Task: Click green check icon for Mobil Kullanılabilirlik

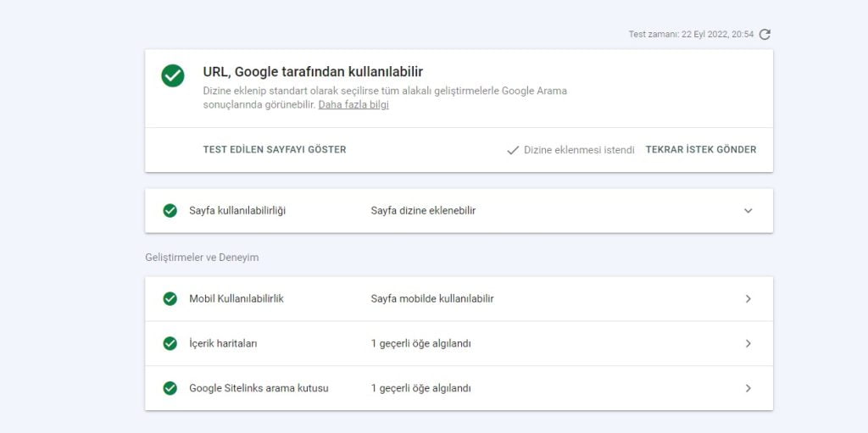Action: pyautogui.click(x=170, y=299)
